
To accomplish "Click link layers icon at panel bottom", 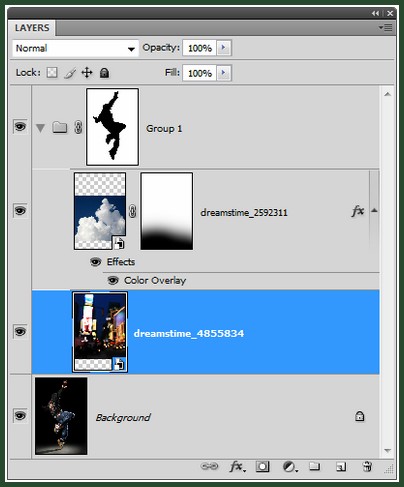I will [x=209, y=466].
